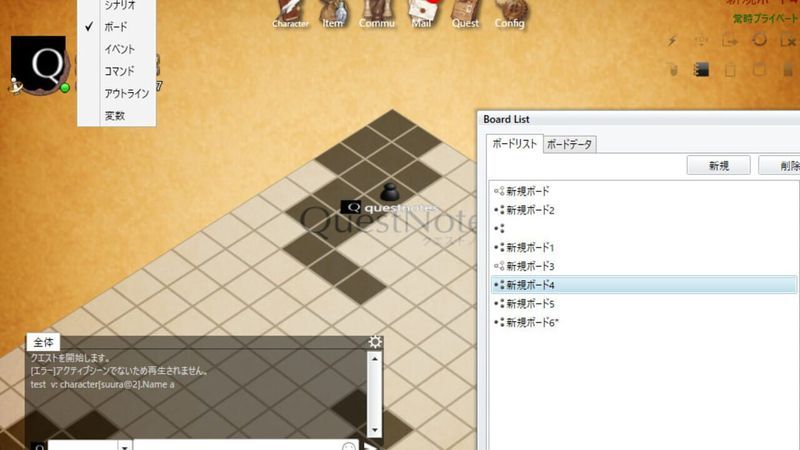Click chat line クエストを開始します。
800x450 pixels.
pyautogui.click(x=70, y=358)
